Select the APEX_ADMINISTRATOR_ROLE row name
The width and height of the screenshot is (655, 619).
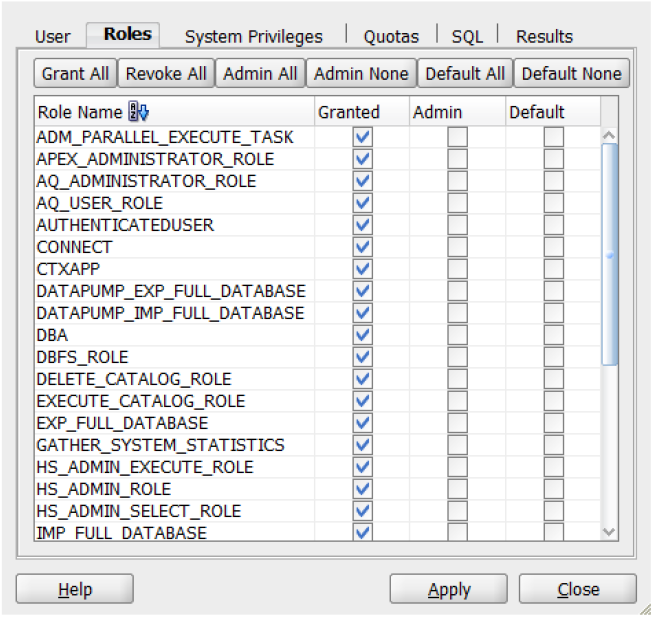pyautogui.click(x=155, y=160)
